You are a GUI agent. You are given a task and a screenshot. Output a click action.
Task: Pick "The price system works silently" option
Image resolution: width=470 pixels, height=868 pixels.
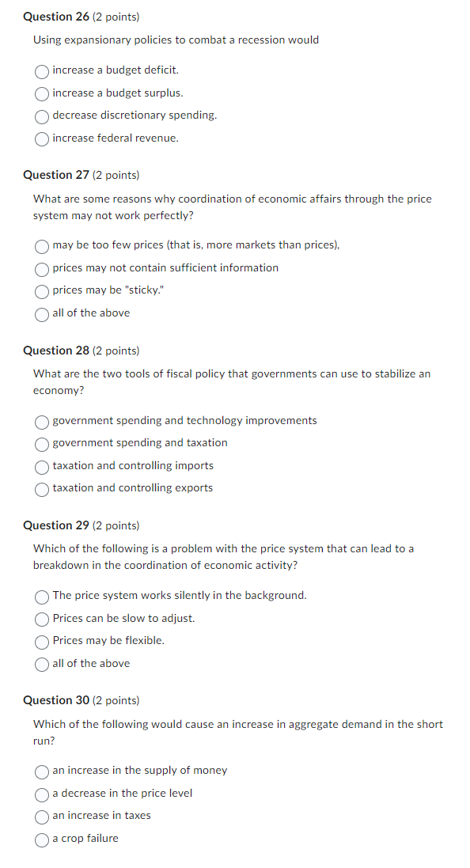point(41,597)
